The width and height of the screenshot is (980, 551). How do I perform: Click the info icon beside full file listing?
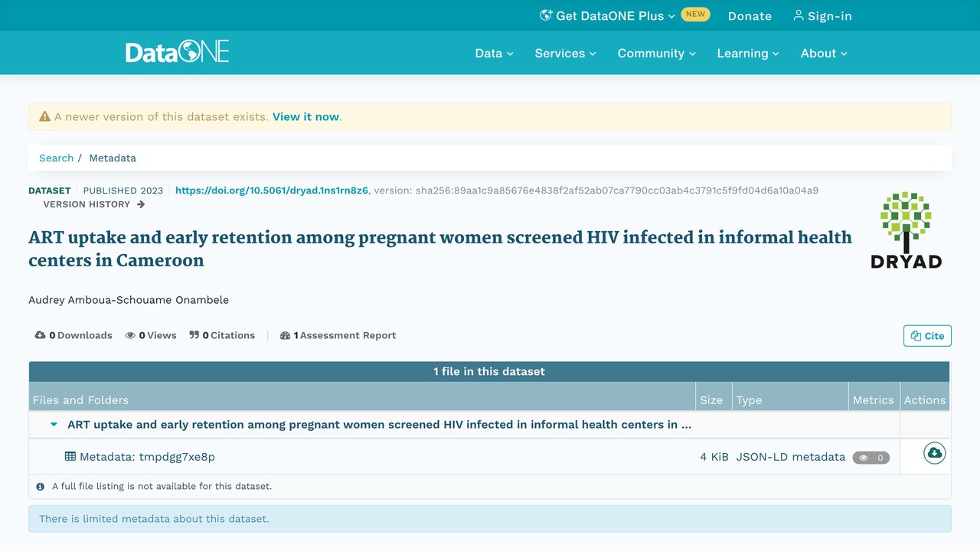pos(41,486)
